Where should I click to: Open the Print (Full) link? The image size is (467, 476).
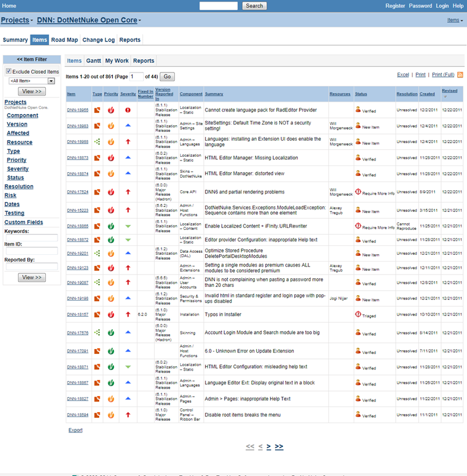click(443, 74)
